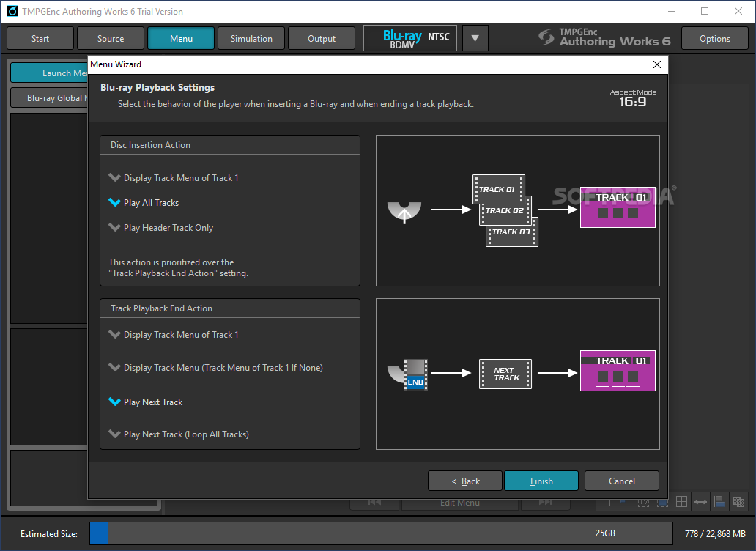The image size is (756, 551).
Task: Click the END film strip icon
Action: [x=415, y=374]
